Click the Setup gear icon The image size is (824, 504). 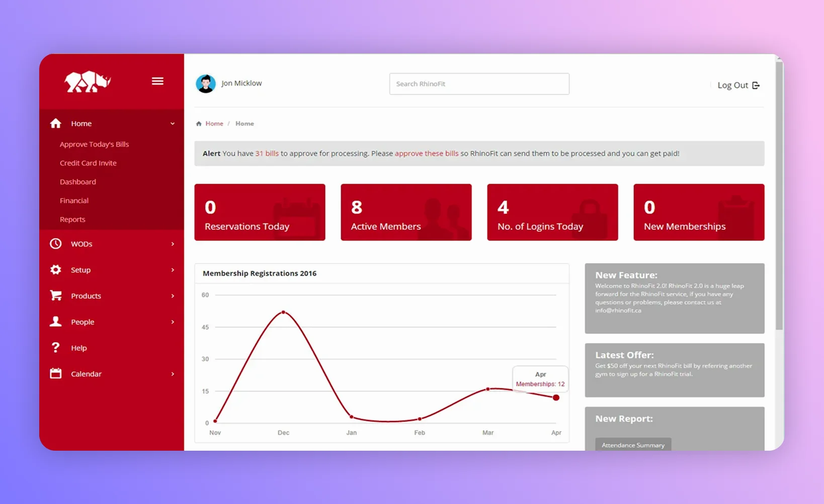click(x=56, y=270)
